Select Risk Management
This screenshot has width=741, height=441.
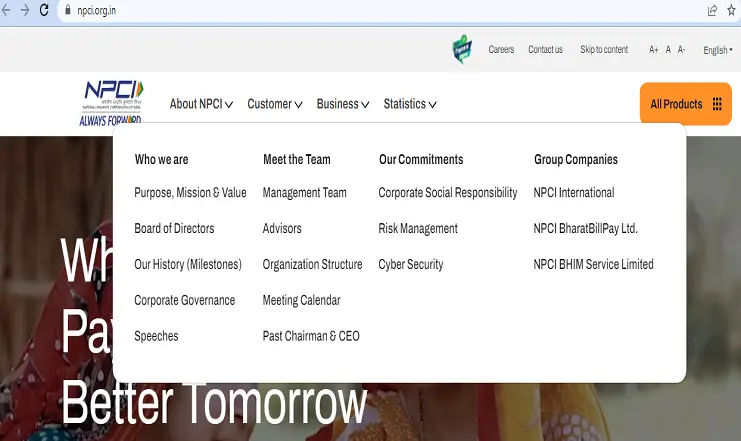point(418,229)
